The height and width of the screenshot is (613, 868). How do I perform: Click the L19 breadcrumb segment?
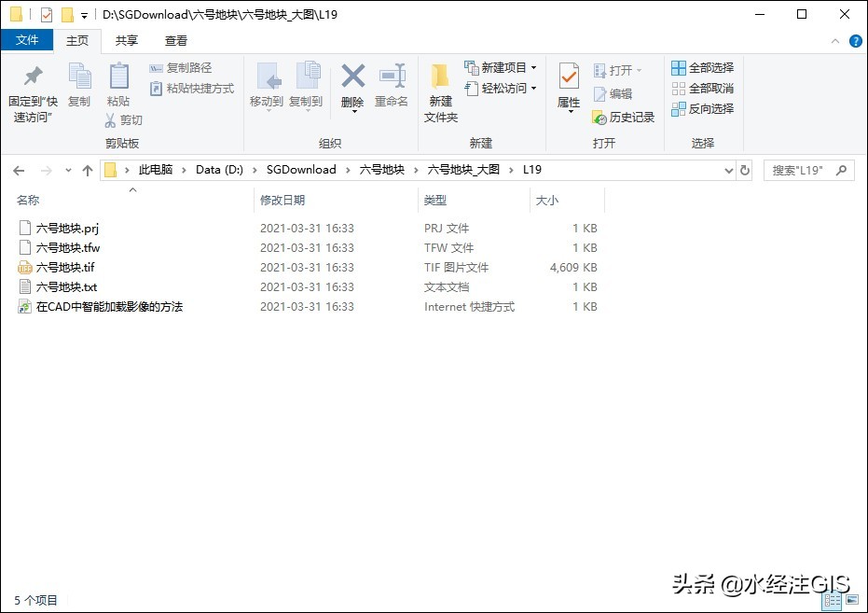coord(532,170)
